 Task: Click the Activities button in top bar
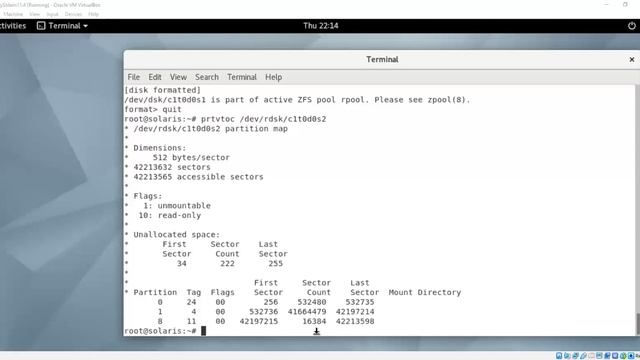tap(13, 26)
